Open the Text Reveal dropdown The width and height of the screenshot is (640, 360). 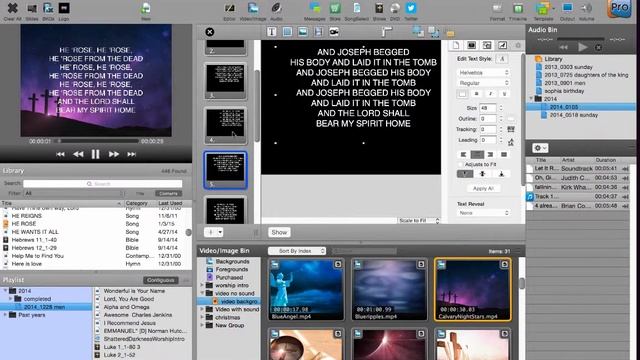[483, 213]
